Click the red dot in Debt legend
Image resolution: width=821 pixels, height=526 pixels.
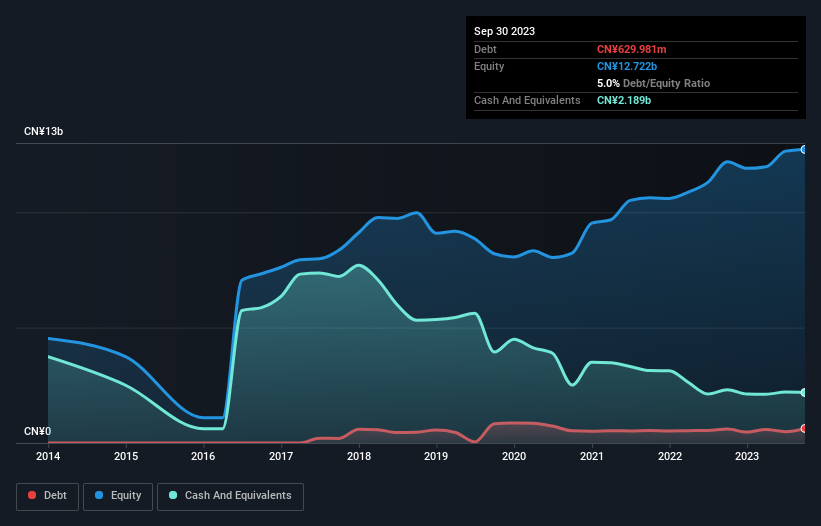(32, 495)
